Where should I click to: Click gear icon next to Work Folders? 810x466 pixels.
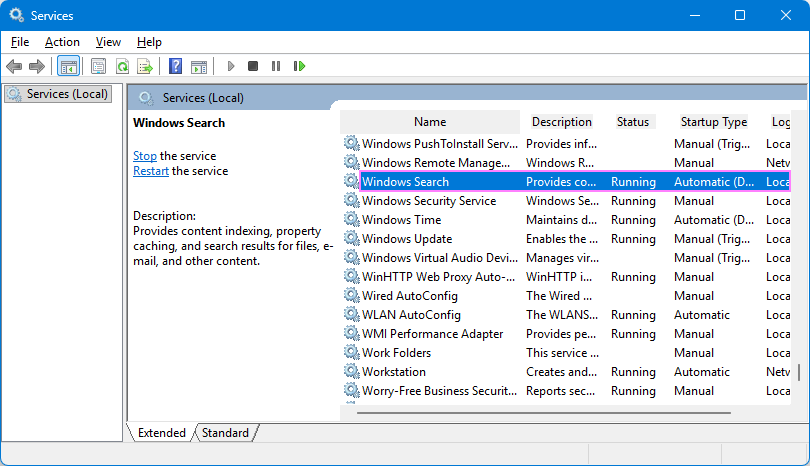[x=352, y=352]
